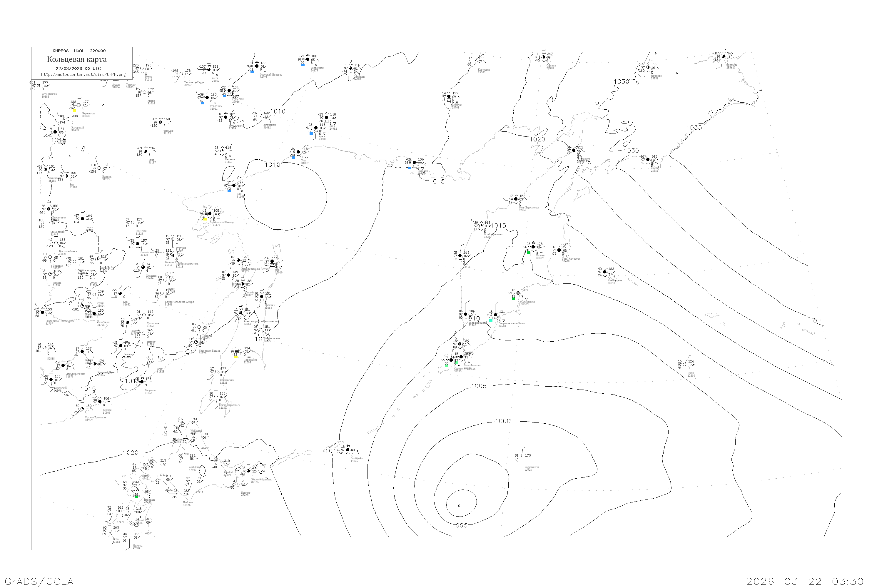Click the station circle at Восточная

coord(308,59)
